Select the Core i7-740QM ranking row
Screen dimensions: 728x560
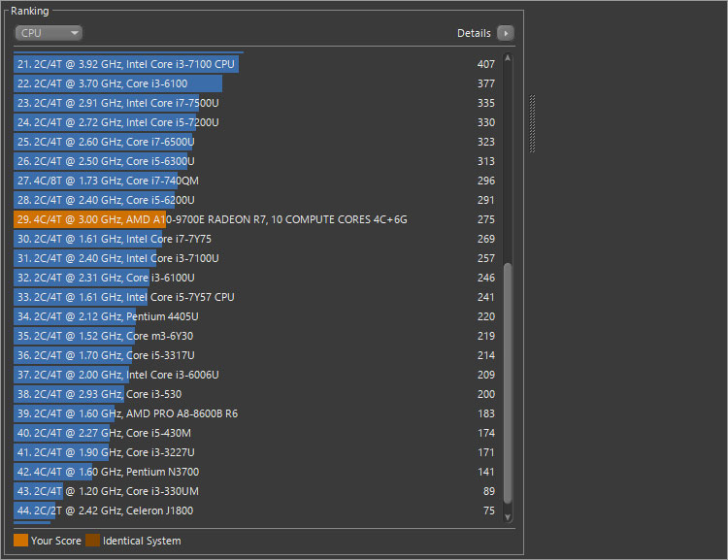[108, 181]
